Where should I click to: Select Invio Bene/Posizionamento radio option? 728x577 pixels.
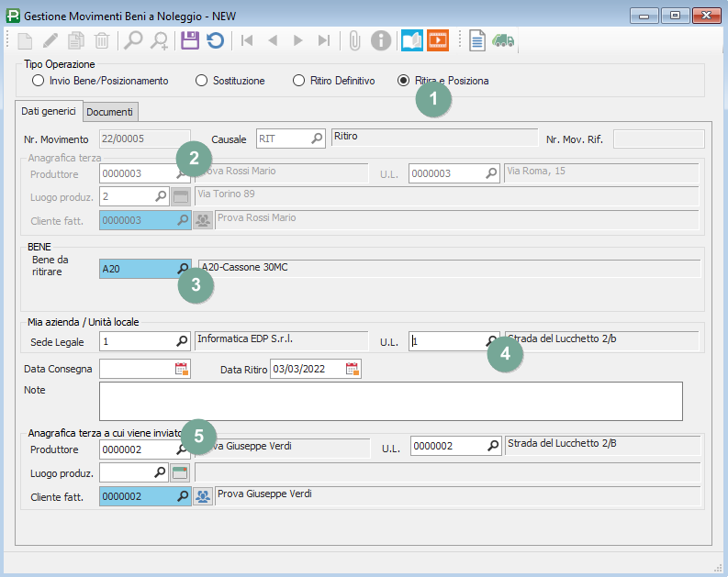(38, 81)
